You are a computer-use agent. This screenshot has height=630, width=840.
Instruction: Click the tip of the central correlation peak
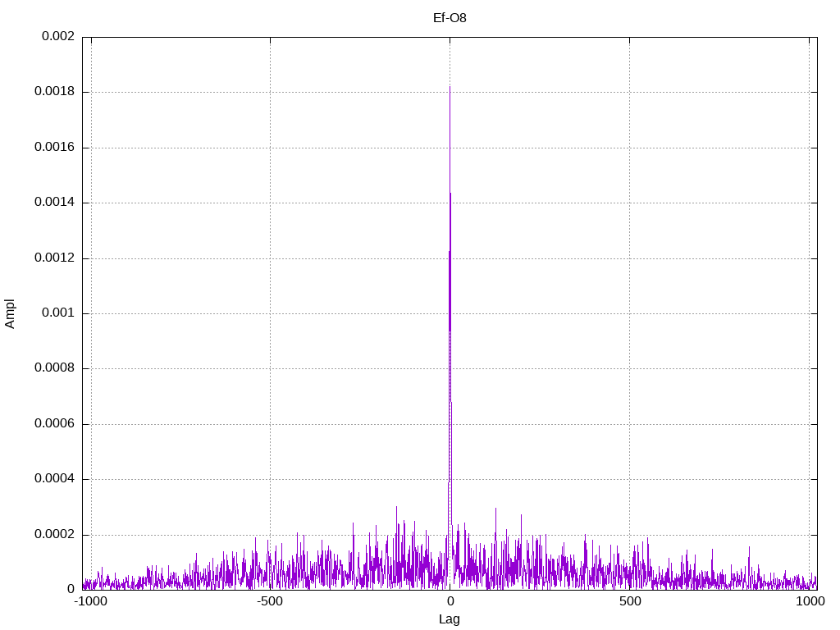point(450,87)
